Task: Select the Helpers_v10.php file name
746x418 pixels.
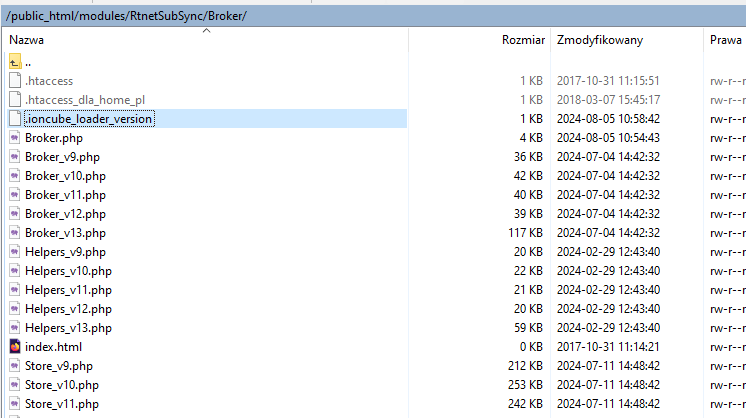Action: click(69, 271)
